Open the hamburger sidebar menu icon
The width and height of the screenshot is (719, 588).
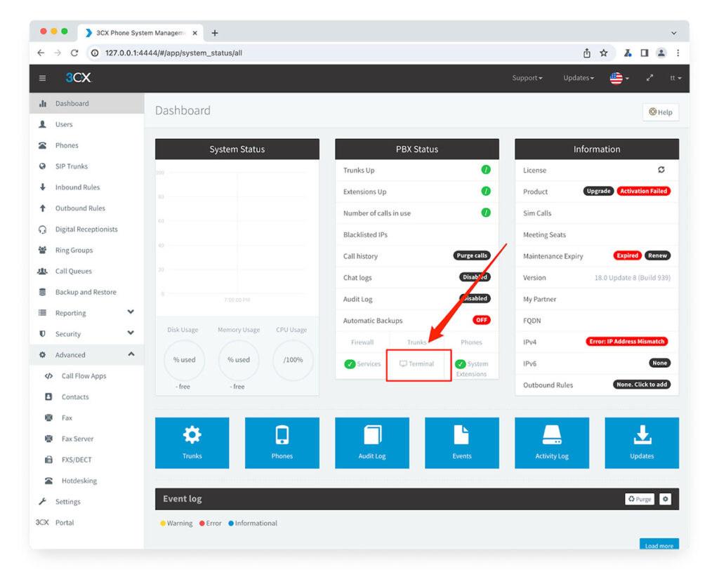coord(42,78)
